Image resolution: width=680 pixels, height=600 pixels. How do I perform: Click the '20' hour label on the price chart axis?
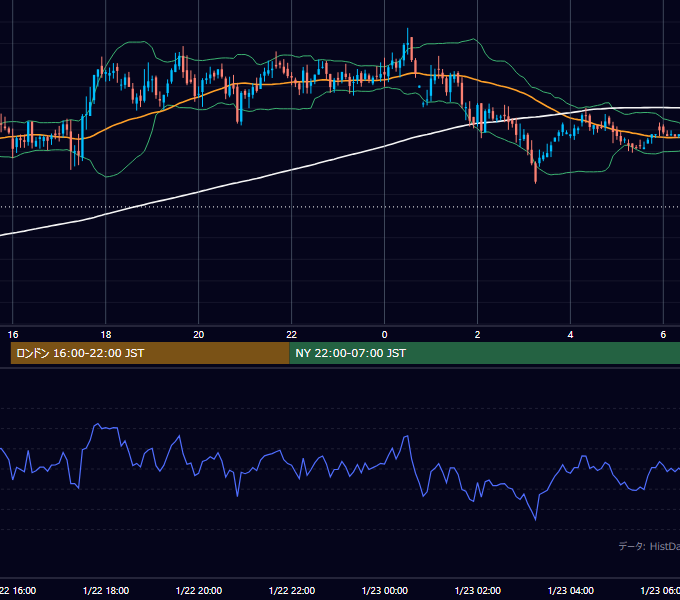[x=199, y=335]
